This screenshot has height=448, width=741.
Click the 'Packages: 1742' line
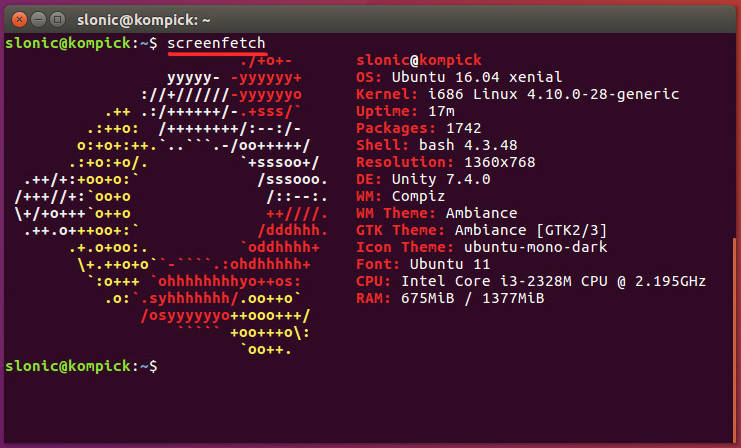coord(419,128)
